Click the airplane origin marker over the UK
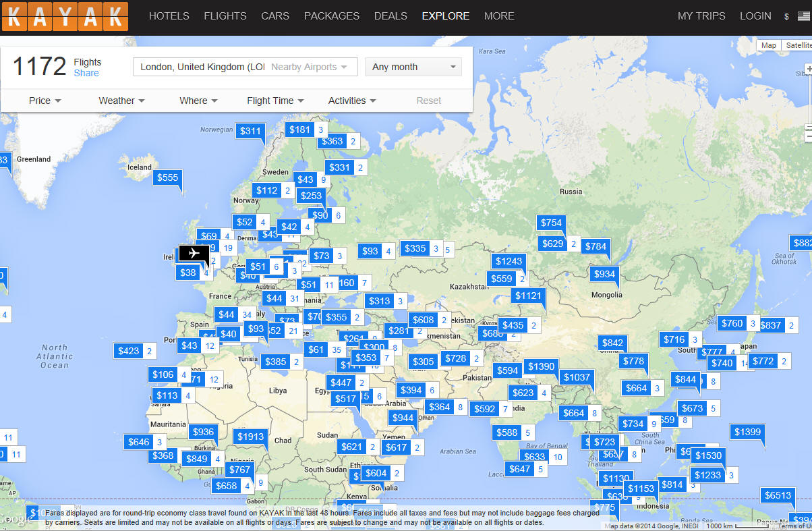Viewport: 812px width, 531px height. coord(194,254)
